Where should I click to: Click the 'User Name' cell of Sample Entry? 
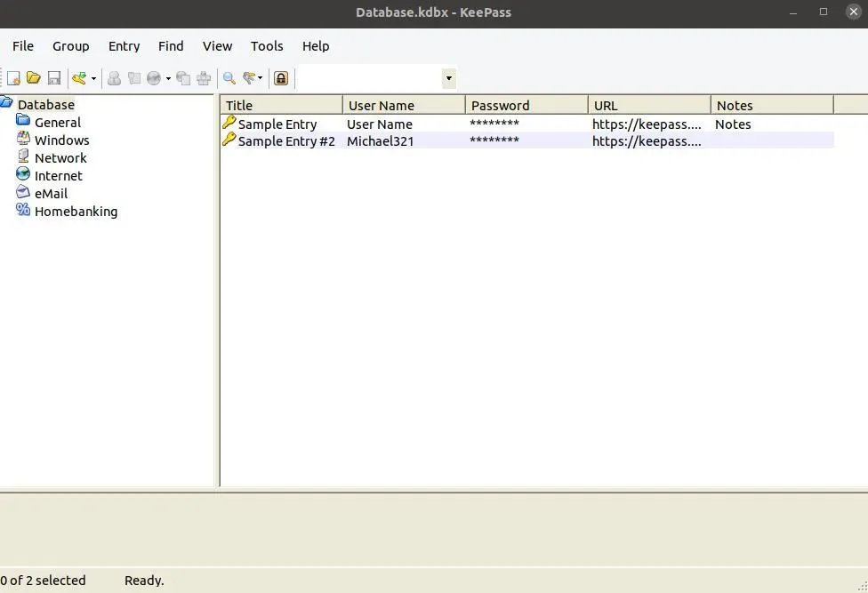pos(379,124)
